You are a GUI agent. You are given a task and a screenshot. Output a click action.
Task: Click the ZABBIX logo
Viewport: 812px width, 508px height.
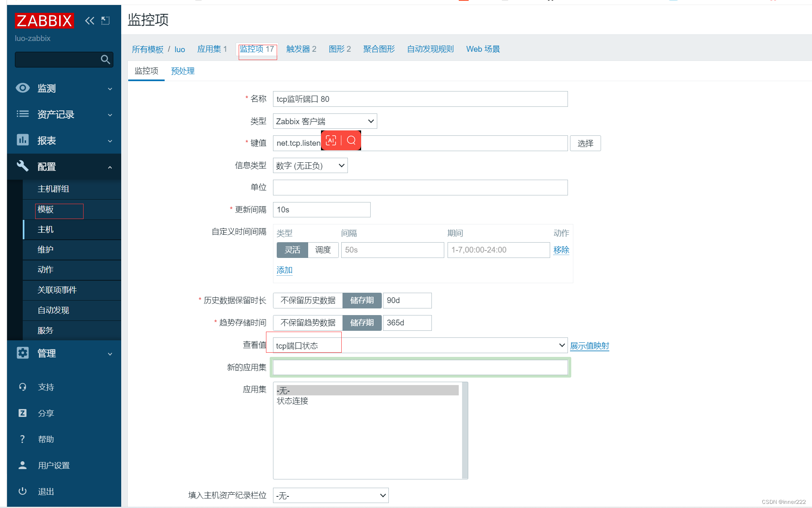coord(44,21)
